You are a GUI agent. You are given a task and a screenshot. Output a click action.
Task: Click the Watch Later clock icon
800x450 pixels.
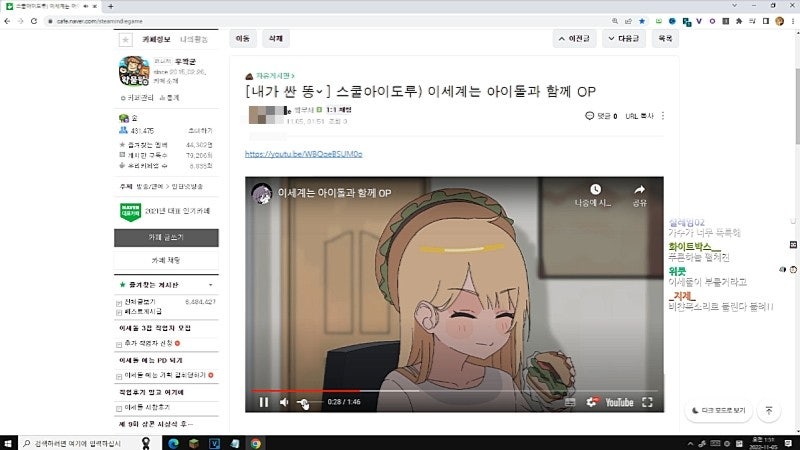pos(595,189)
